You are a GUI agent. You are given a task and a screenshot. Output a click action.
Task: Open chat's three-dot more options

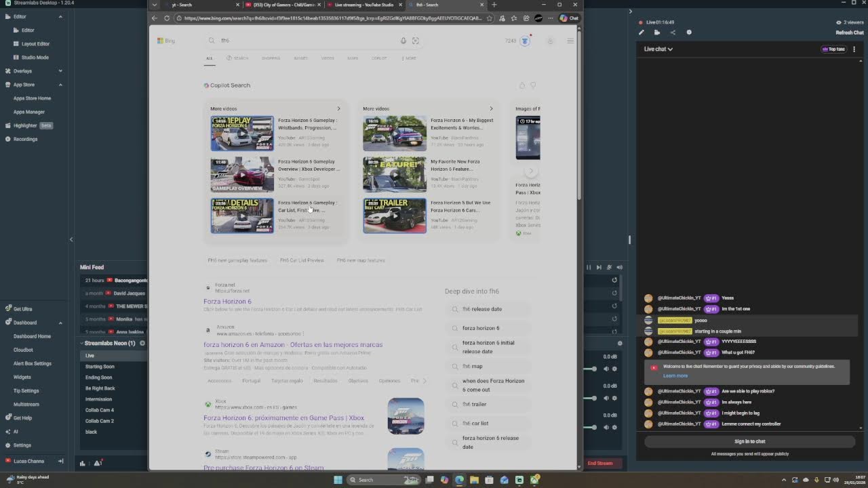854,49
